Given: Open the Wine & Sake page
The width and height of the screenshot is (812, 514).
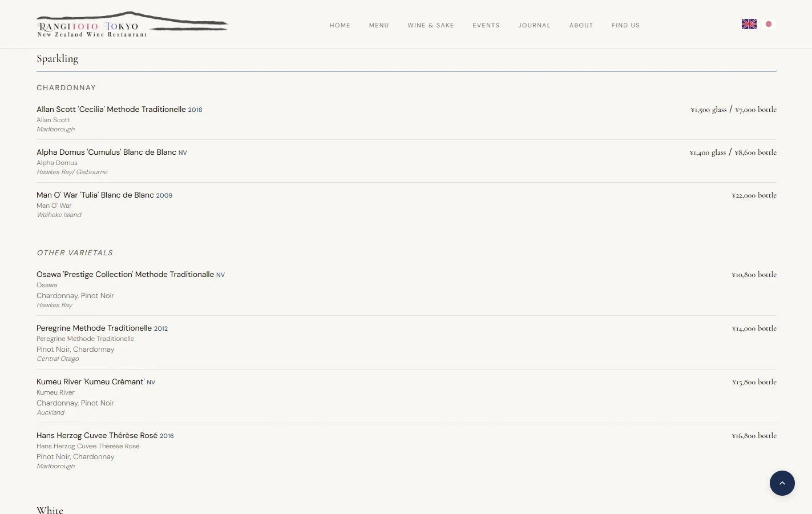Looking at the screenshot, I should tap(431, 25).
